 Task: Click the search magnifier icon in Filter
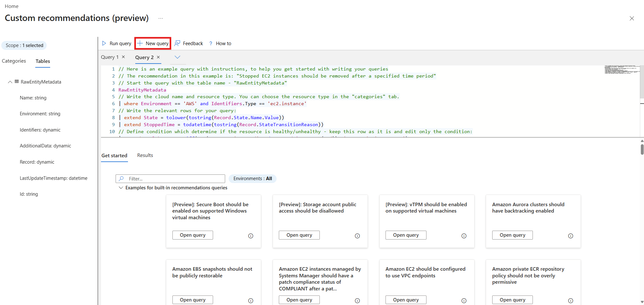click(x=121, y=179)
